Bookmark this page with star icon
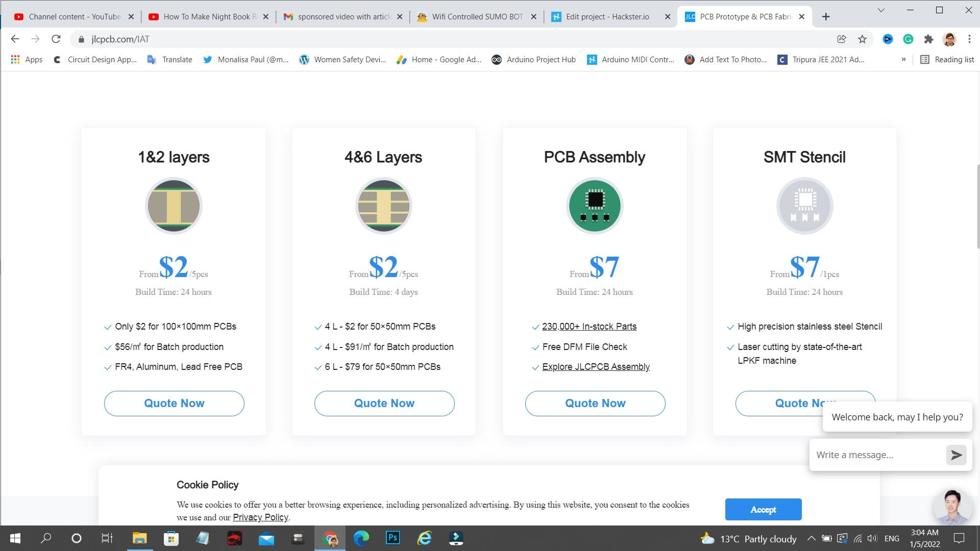Image resolution: width=980 pixels, height=551 pixels. point(862,39)
